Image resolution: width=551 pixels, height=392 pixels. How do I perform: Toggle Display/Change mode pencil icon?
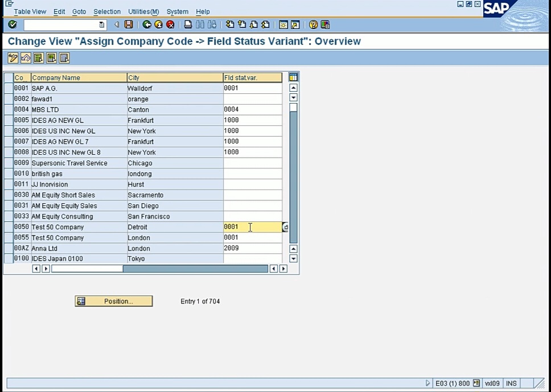click(13, 58)
